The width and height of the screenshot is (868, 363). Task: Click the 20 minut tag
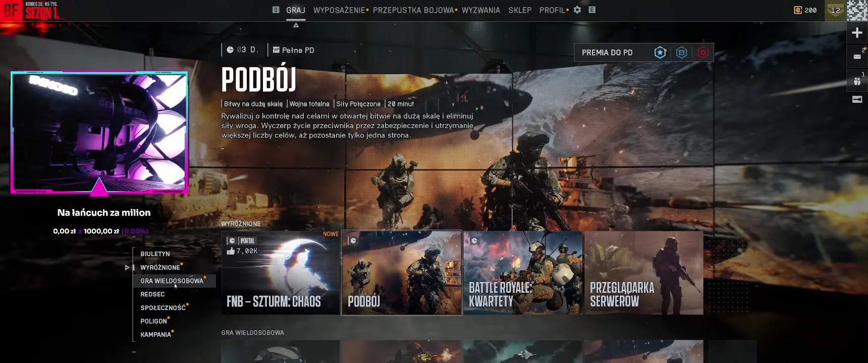coord(401,104)
